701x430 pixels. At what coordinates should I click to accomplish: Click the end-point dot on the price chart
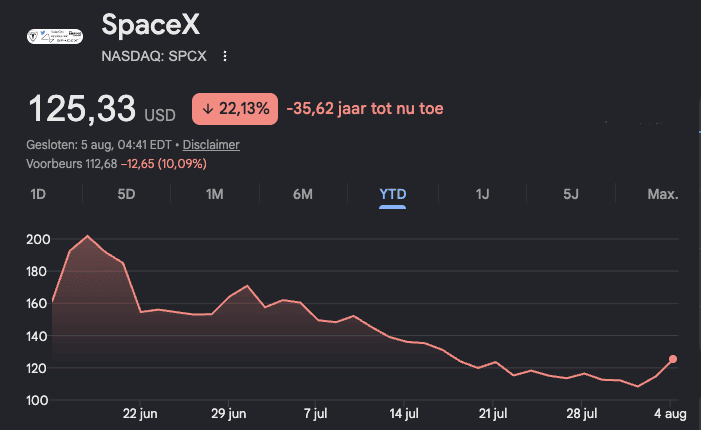(x=673, y=359)
